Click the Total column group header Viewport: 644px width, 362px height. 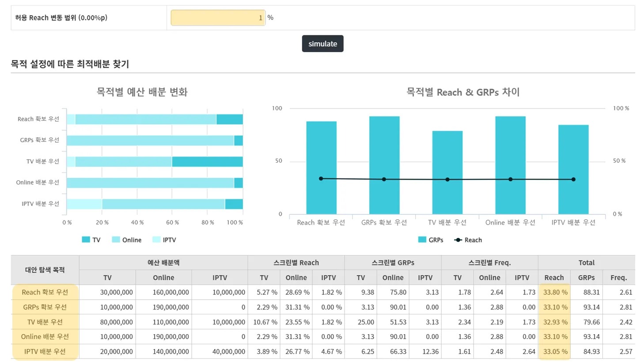click(x=587, y=263)
